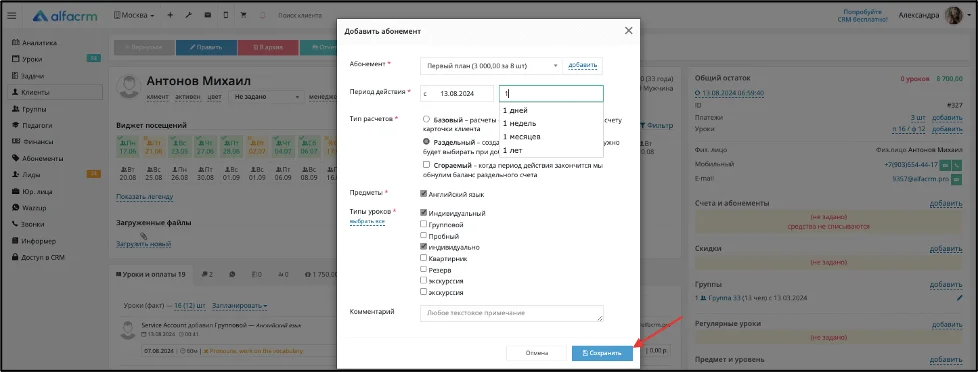Open the user menu arrow beside avatar

click(968, 16)
